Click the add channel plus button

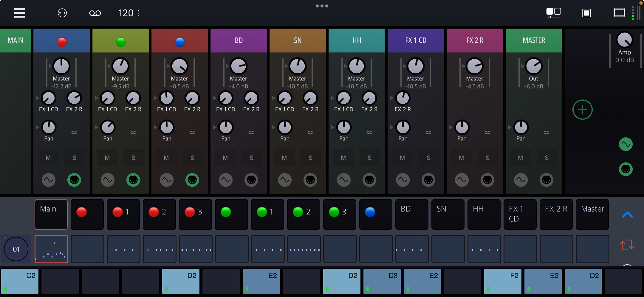click(x=582, y=110)
